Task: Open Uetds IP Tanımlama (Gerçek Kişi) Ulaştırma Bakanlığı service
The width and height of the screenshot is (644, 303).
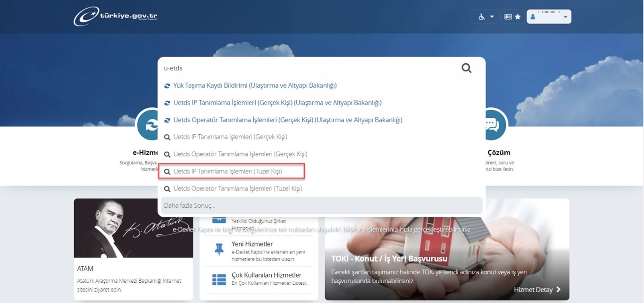Action: tap(277, 103)
